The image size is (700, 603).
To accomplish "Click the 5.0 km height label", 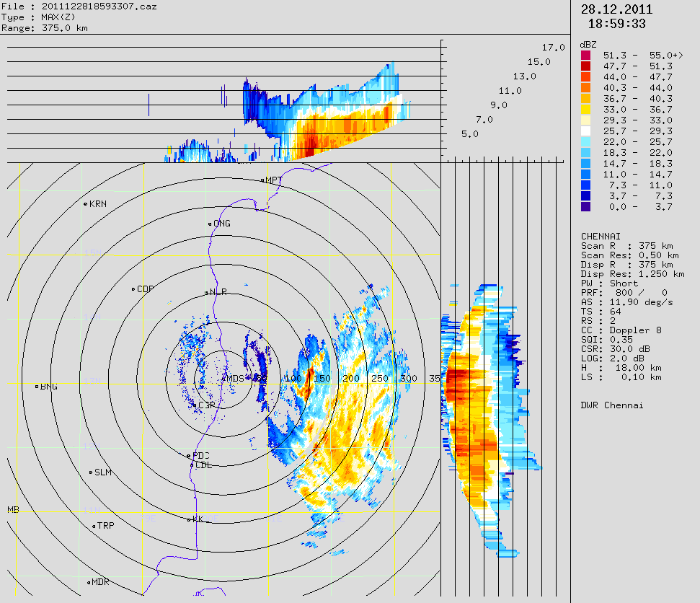I will point(469,134).
